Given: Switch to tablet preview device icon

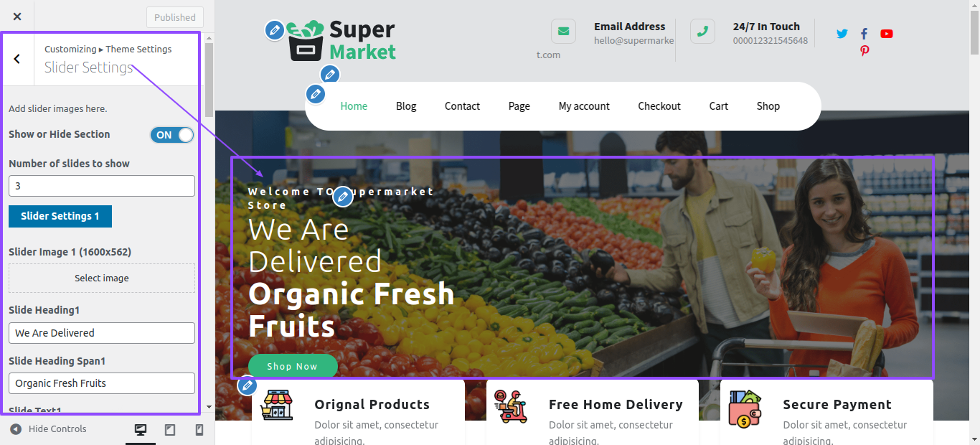Looking at the screenshot, I should (170, 430).
